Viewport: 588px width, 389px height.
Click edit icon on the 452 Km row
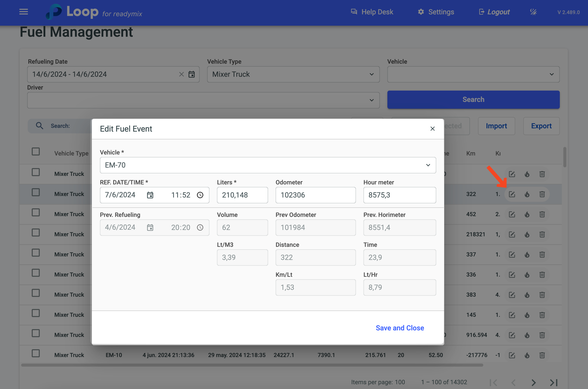coord(512,214)
